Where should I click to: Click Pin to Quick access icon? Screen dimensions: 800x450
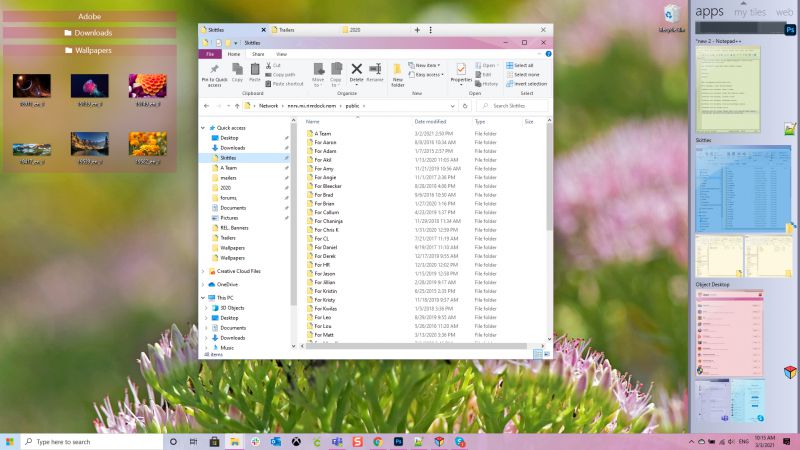214,73
